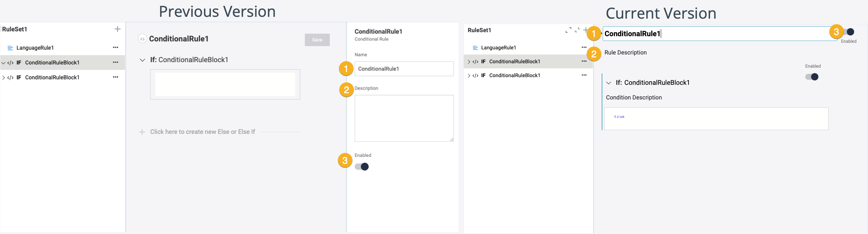Click collapse-all arrows icon in Current Version RuleSet1 header
This screenshot has width=868, height=234.
577,30
